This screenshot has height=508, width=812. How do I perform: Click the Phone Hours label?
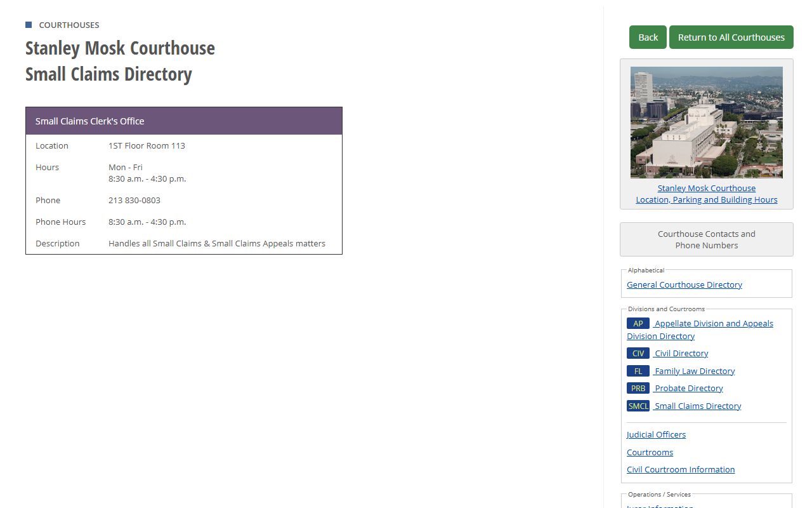pos(61,222)
